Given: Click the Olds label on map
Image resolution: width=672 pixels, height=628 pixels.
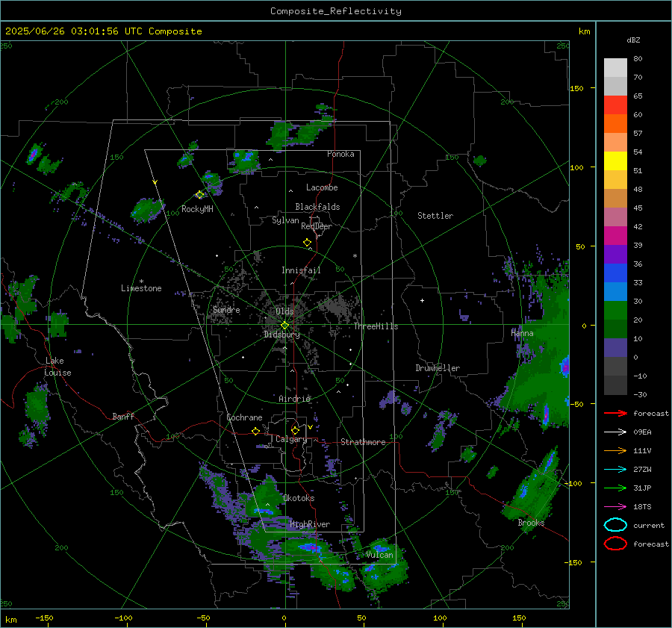Looking at the screenshot, I should (x=284, y=311).
